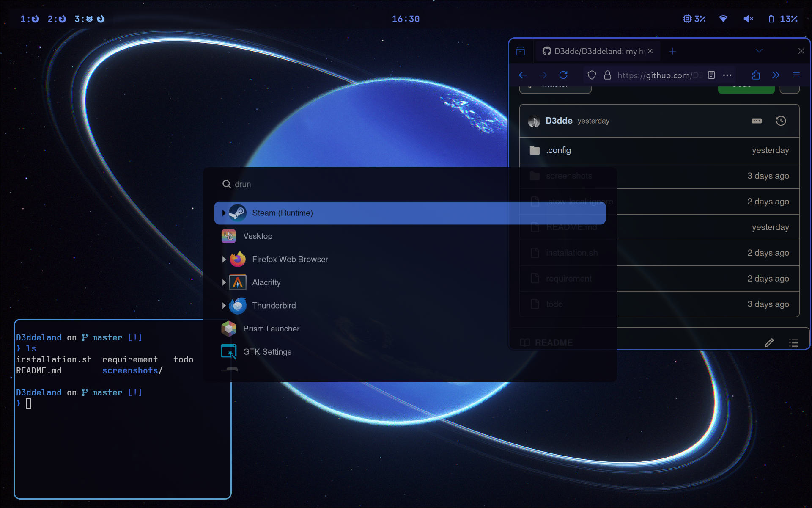The image size is (812, 508).
Task: Click screenshots/ in the terminal output
Action: coord(132,370)
